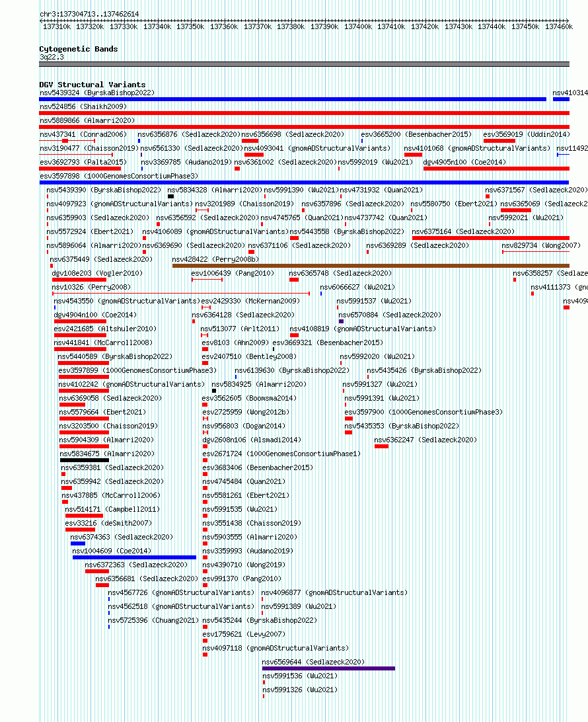Open esv2421685 (Altshuler2010) variant

(105, 329)
